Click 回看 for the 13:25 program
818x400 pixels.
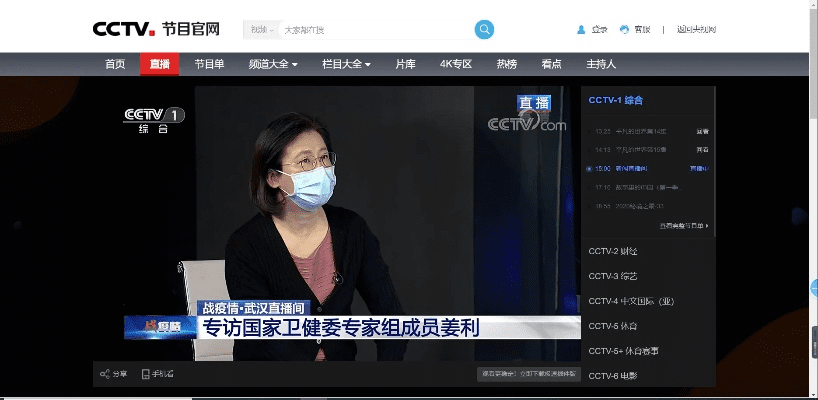pyautogui.click(x=702, y=131)
